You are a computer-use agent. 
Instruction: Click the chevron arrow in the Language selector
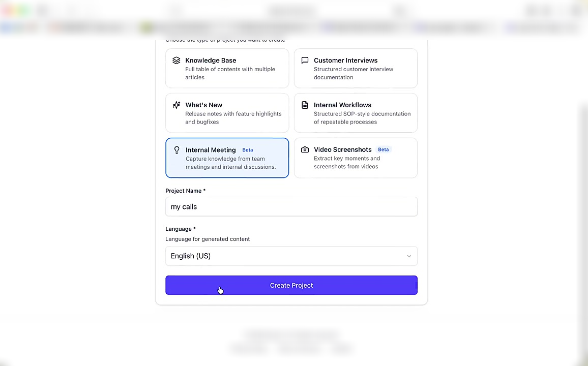coord(409,256)
